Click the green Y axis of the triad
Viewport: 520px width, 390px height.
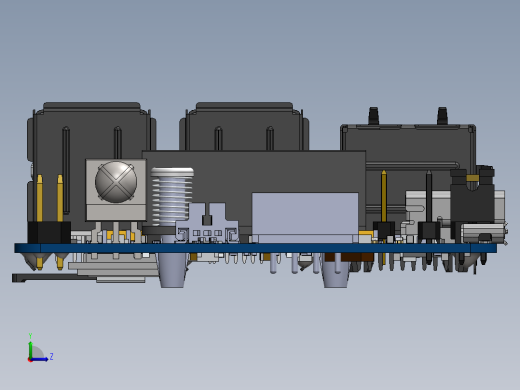pos(30,349)
